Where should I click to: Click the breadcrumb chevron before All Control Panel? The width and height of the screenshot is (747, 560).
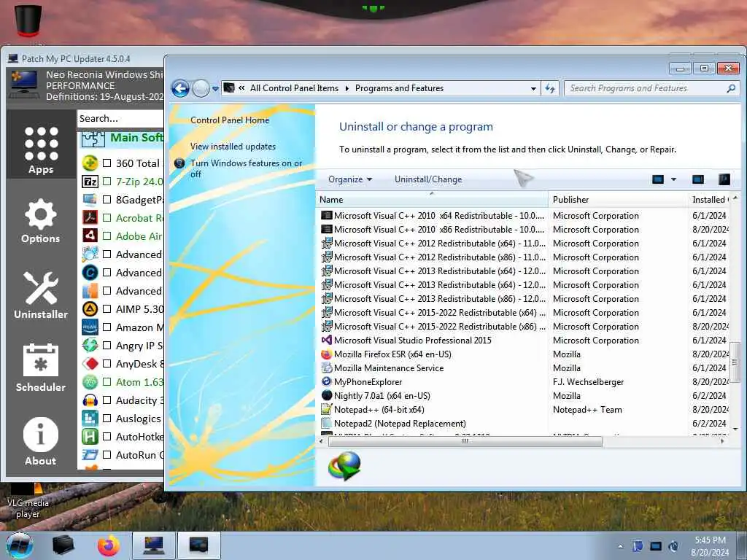pyautogui.click(x=241, y=88)
